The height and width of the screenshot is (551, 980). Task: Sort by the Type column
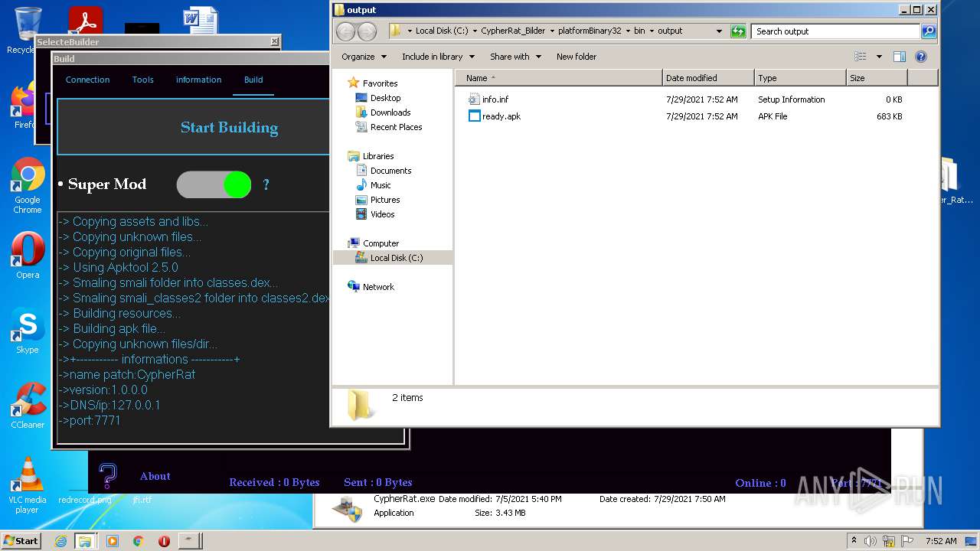(800, 78)
